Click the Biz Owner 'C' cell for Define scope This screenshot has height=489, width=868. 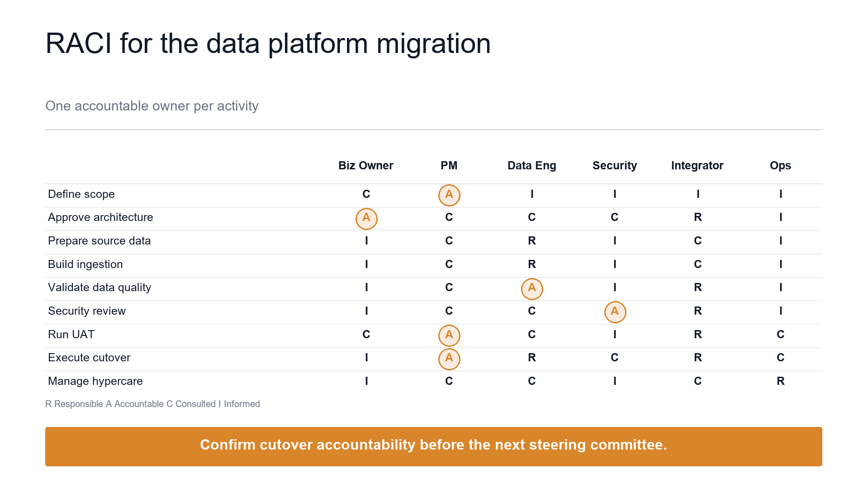pyautogui.click(x=366, y=194)
